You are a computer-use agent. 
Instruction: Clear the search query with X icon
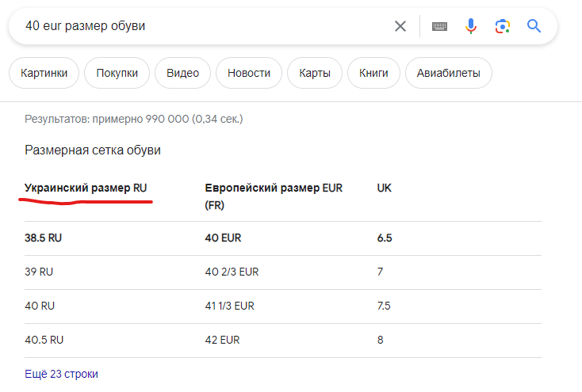pos(400,26)
